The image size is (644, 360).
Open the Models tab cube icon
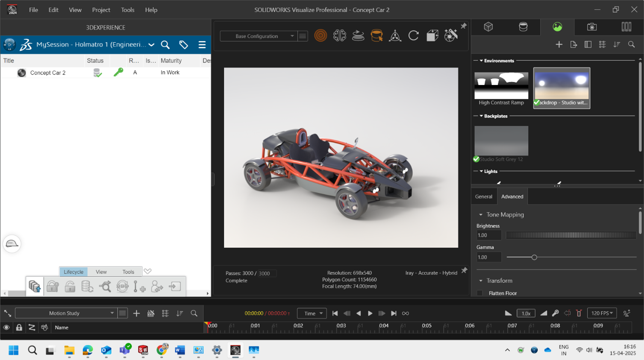click(488, 27)
